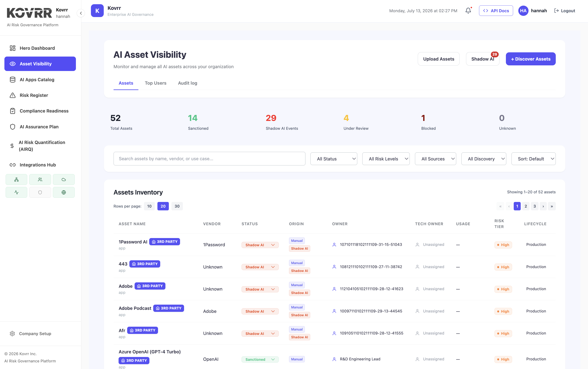Click the notification bell icon
Viewport: 588px width, 369px height.
[x=468, y=11]
